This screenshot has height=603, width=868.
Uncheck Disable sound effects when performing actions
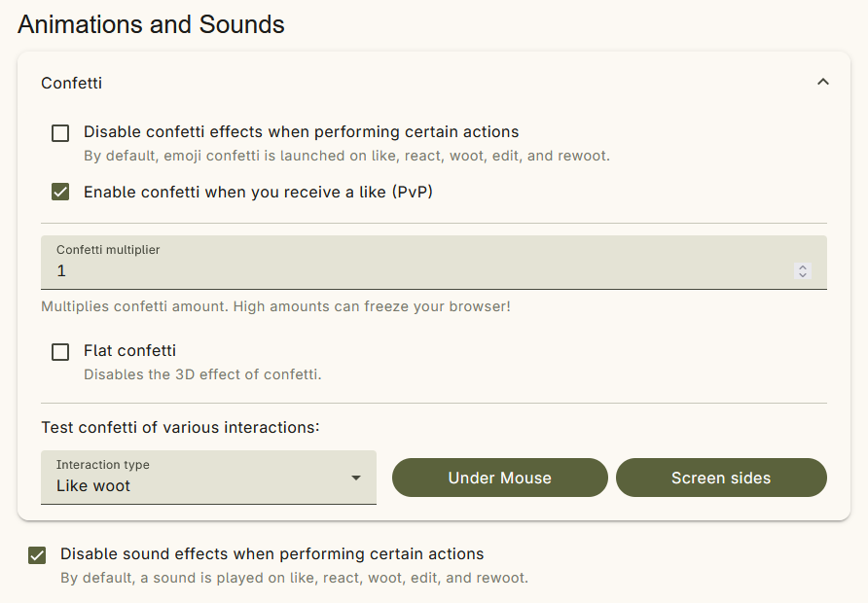(x=37, y=554)
